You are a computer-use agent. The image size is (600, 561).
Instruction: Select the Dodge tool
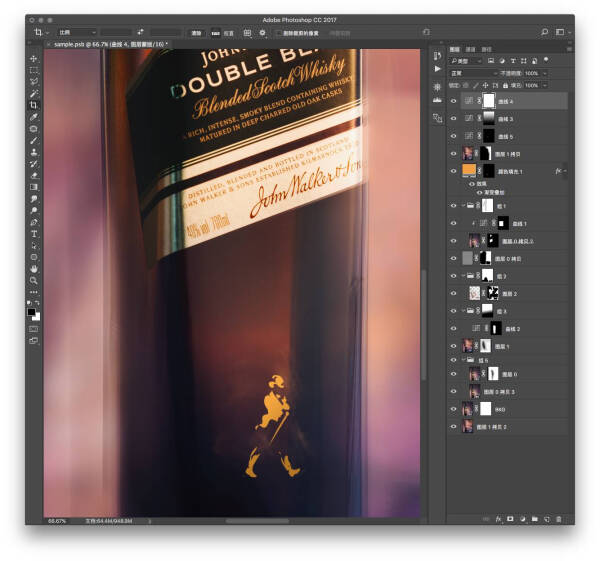pos(34,210)
